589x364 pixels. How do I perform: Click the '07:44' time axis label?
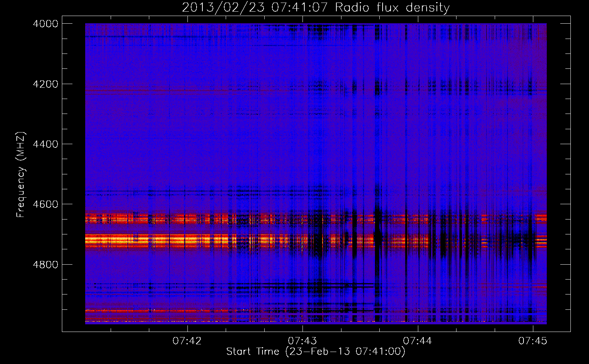pyautogui.click(x=418, y=341)
